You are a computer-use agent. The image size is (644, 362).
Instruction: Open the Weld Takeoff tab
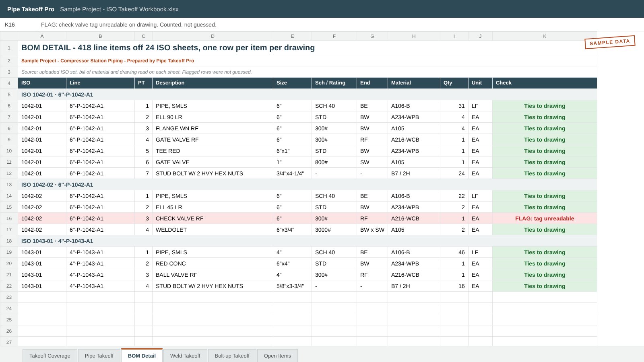tap(185, 356)
